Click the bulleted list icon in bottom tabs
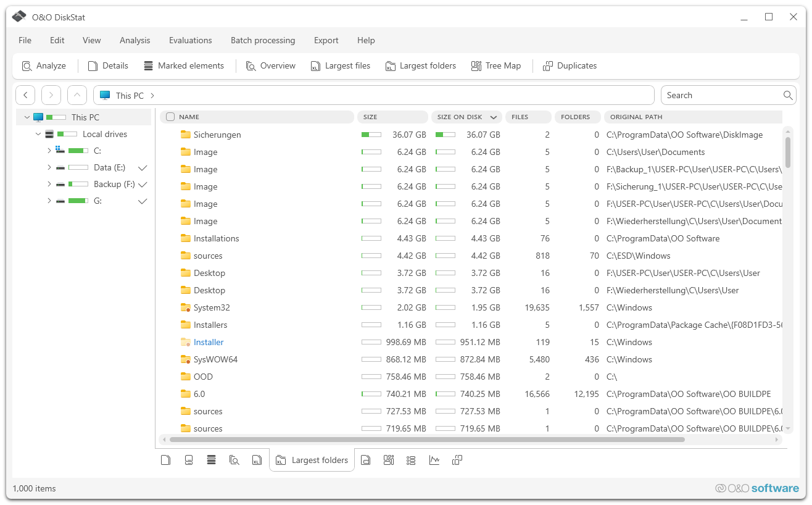812x505 pixels. (x=412, y=460)
